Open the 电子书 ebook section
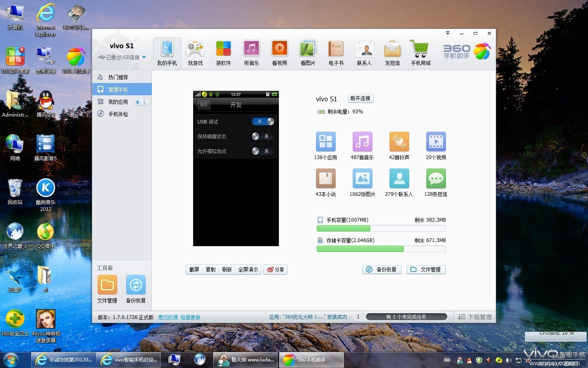 pyautogui.click(x=336, y=53)
